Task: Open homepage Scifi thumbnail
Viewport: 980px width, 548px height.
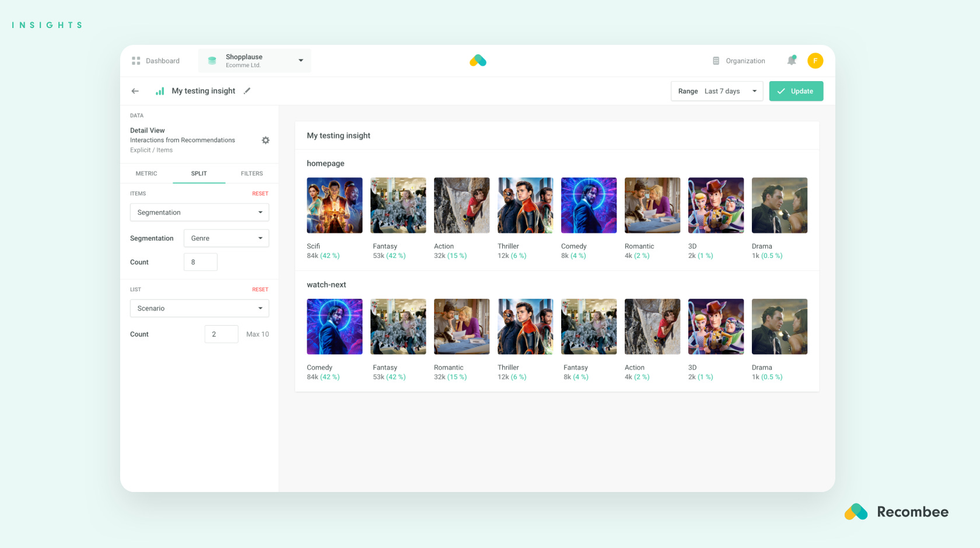Action: point(335,205)
